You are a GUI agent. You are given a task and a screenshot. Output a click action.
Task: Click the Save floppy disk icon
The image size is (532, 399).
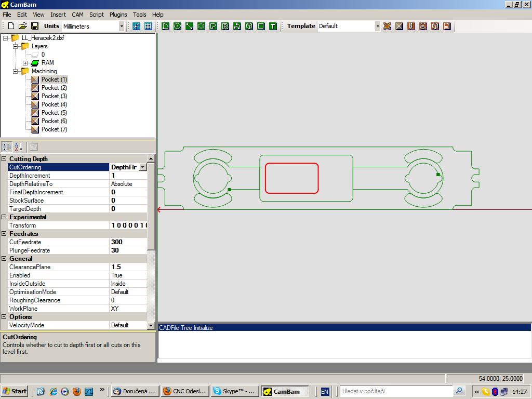pos(35,26)
